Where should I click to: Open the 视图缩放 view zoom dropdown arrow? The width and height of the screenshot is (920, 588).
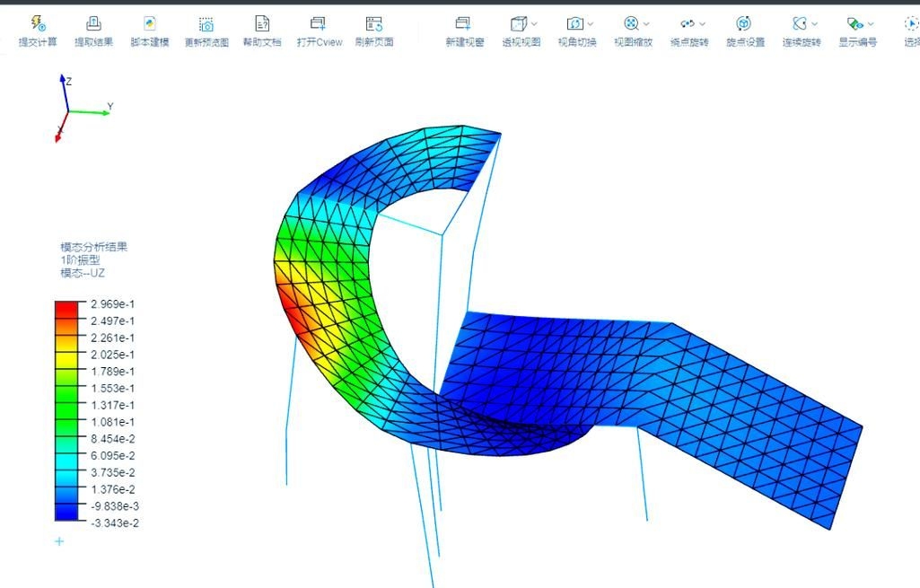click(646, 24)
